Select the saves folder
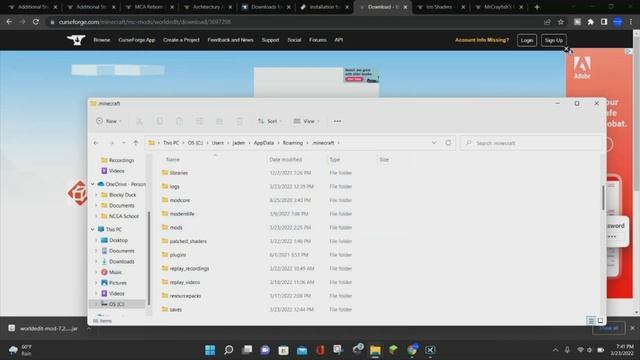This screenshot has height=360, width=640. coord(176,309)
